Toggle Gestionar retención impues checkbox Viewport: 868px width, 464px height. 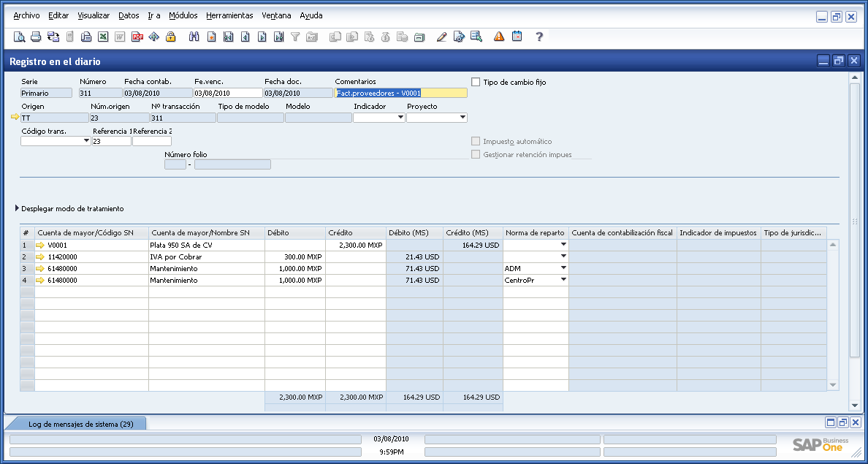(x=476, y=154)
